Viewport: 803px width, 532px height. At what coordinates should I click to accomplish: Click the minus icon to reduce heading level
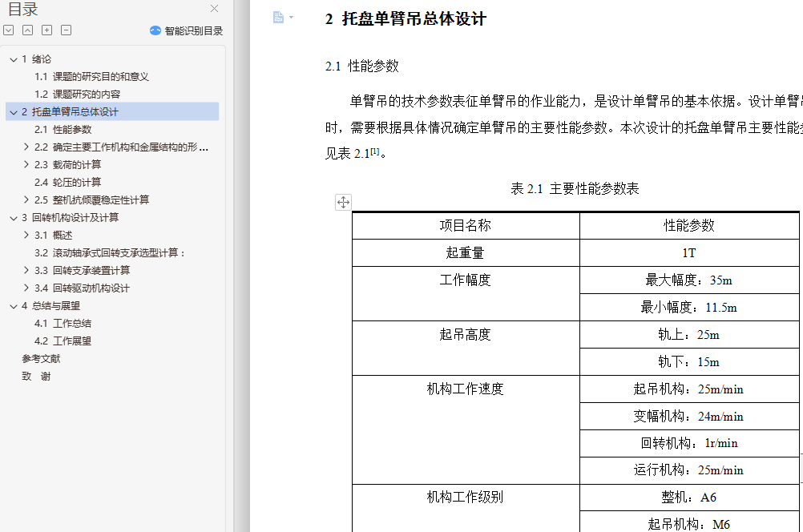pos(66,30)
